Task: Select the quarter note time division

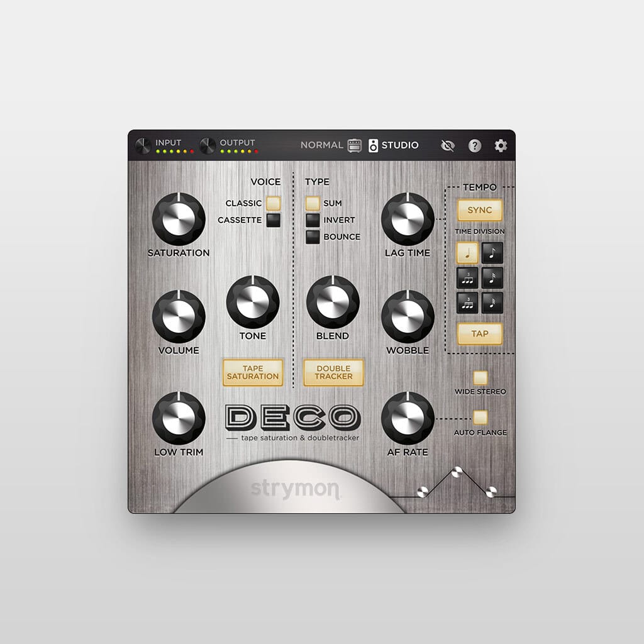Action: tap(466, 253)
